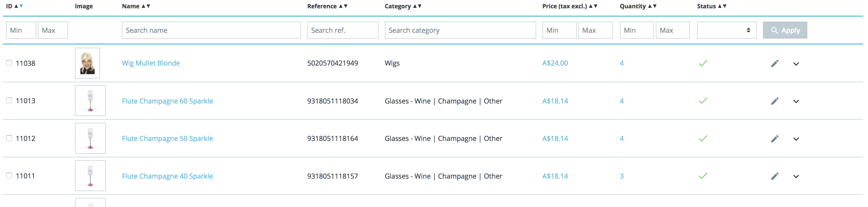Toggle the status checkmark for product 11012
Image resolution: width=868 pixels, height=207 pixels.
[703, 138]
